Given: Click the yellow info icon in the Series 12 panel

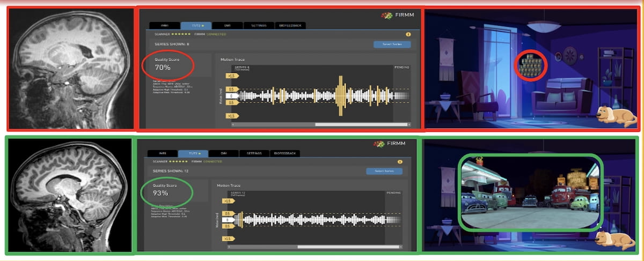Looking at the screenshot, I should pos(400,161).
